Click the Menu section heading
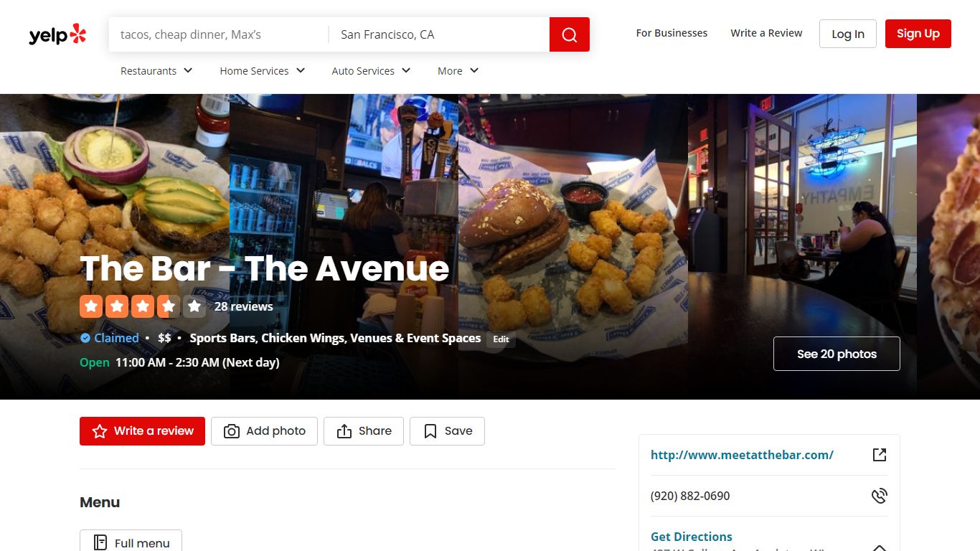The width and height of the screenshot is (980, 551). click(x=100, y=502)
